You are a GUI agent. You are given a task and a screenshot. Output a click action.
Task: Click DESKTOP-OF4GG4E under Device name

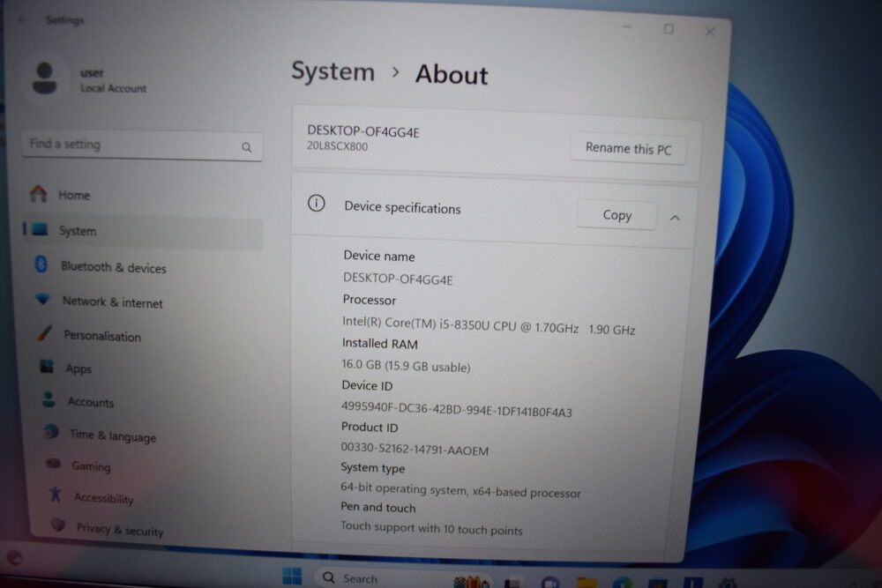point(398,279)
